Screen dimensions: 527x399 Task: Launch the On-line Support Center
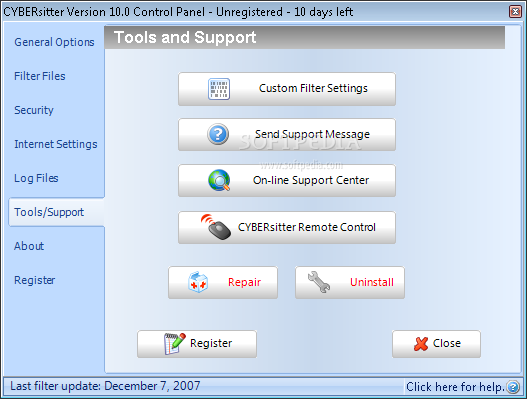(x=287, y=181)
